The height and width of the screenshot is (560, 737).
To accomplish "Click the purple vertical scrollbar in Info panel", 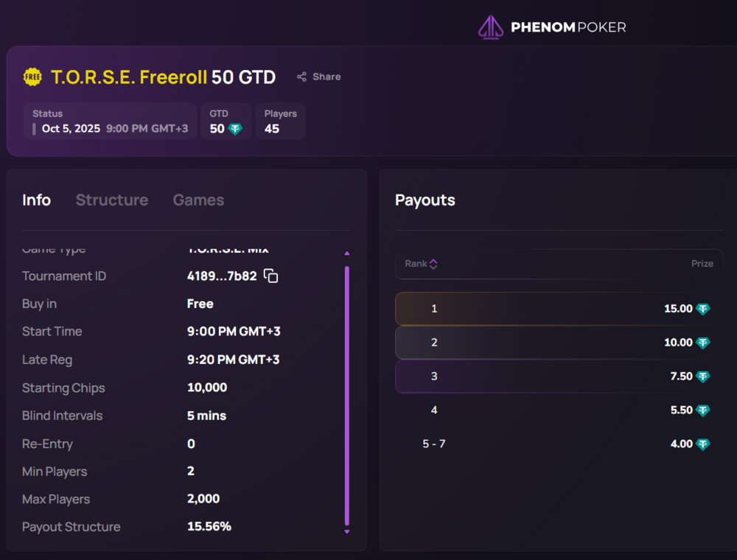I will (x=347, y=394).
